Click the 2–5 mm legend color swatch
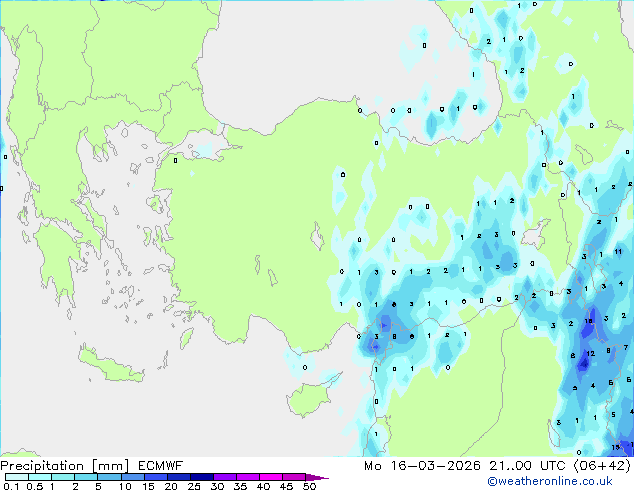Viewport: 634px width, 490px height. [x=86, y=477]
